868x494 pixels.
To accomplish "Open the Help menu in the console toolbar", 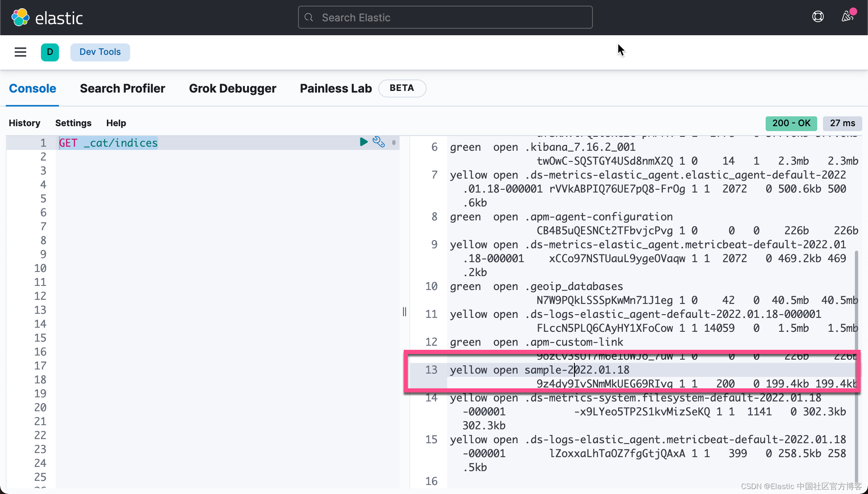I will point(116,123).
